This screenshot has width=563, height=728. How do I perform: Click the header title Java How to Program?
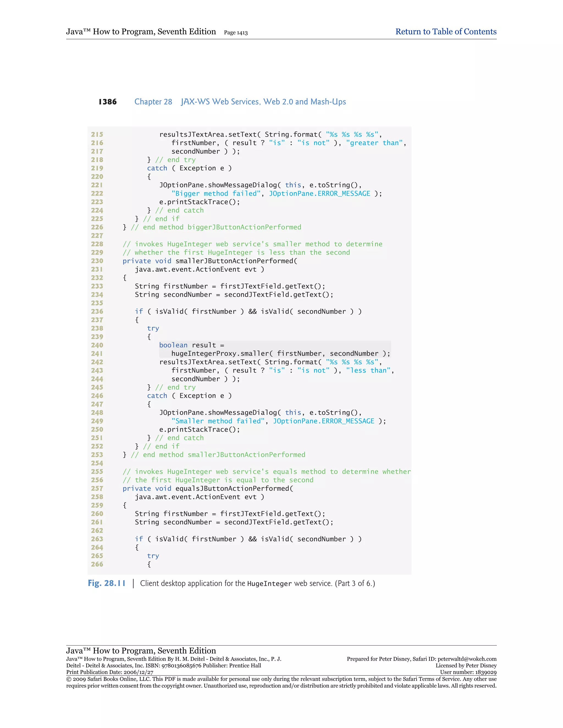[141, 32]
